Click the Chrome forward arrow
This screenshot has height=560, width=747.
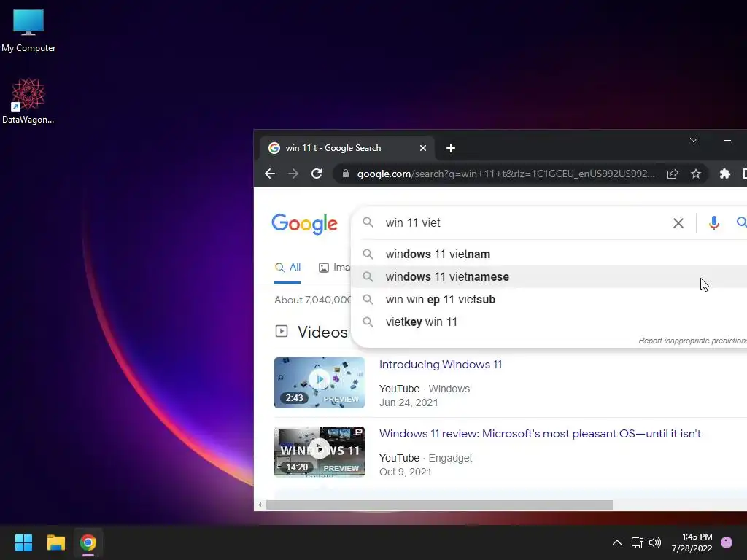pyautogui.click(x=293, y=174)
